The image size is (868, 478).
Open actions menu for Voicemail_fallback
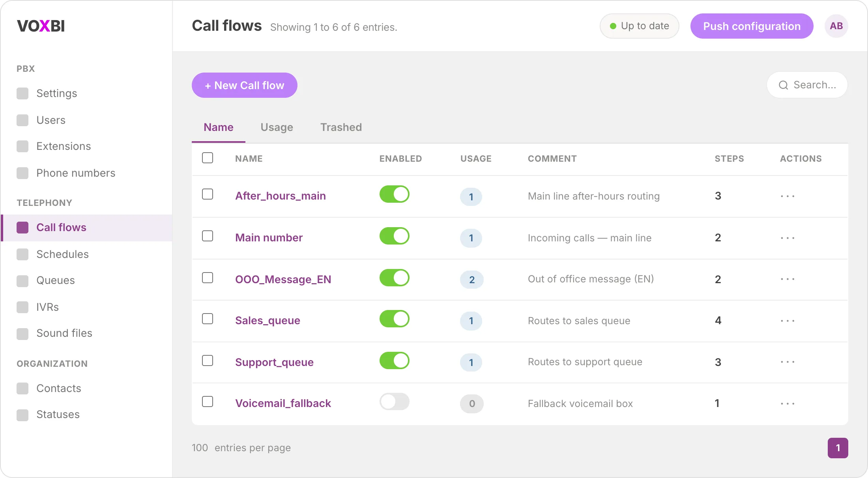click(x=788, y=403)
